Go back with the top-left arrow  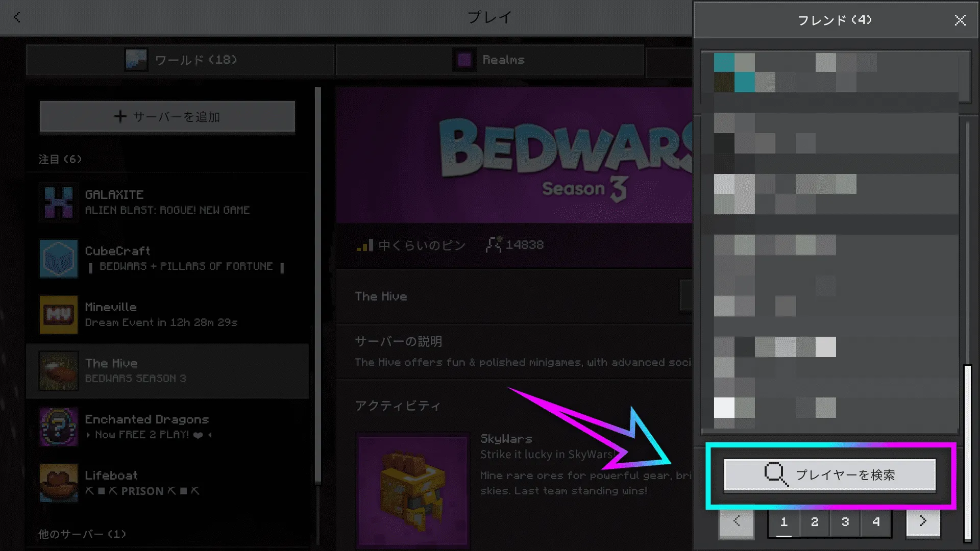click(17, 17)
